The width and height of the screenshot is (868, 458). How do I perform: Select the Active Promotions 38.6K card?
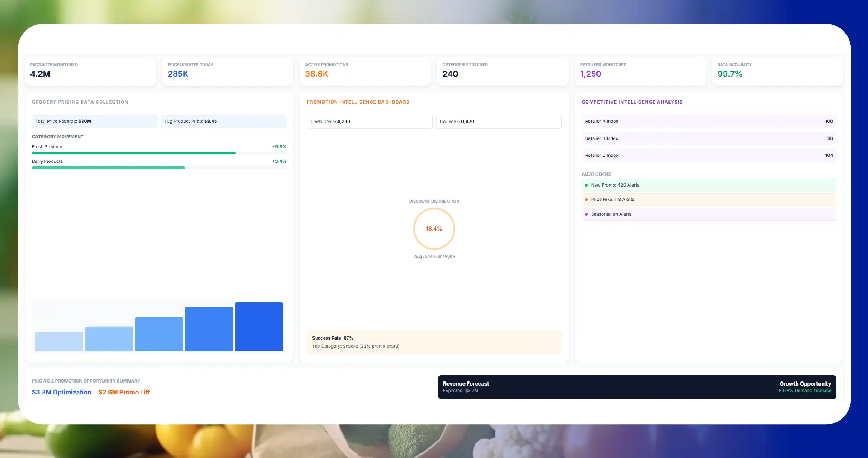365,71
